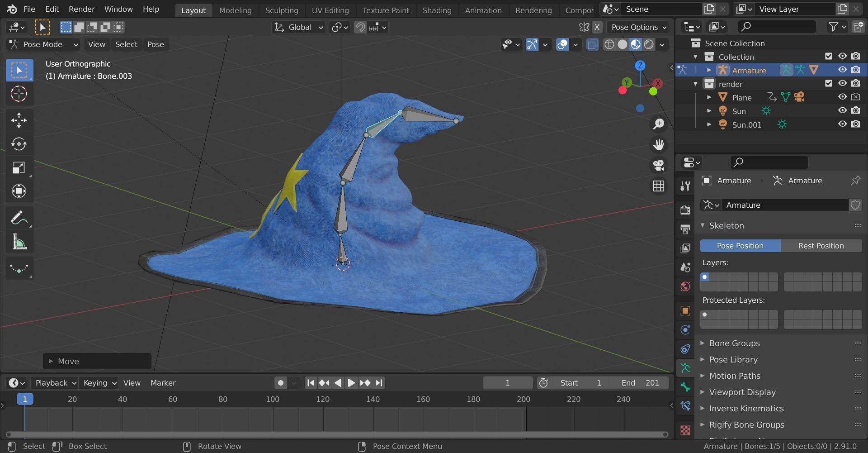868x453 pixels.
Task: Hide Sun.001 via eye icon
Action: (842, 124)
